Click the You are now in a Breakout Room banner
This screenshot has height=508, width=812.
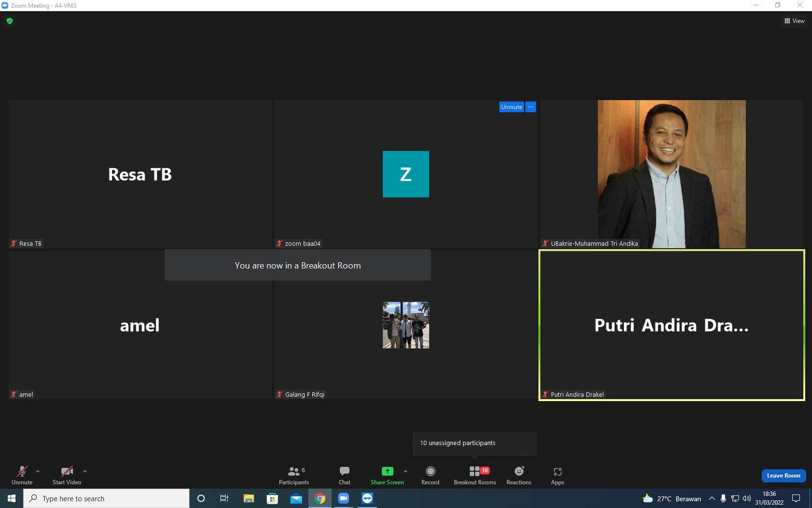tap(298, 265)
